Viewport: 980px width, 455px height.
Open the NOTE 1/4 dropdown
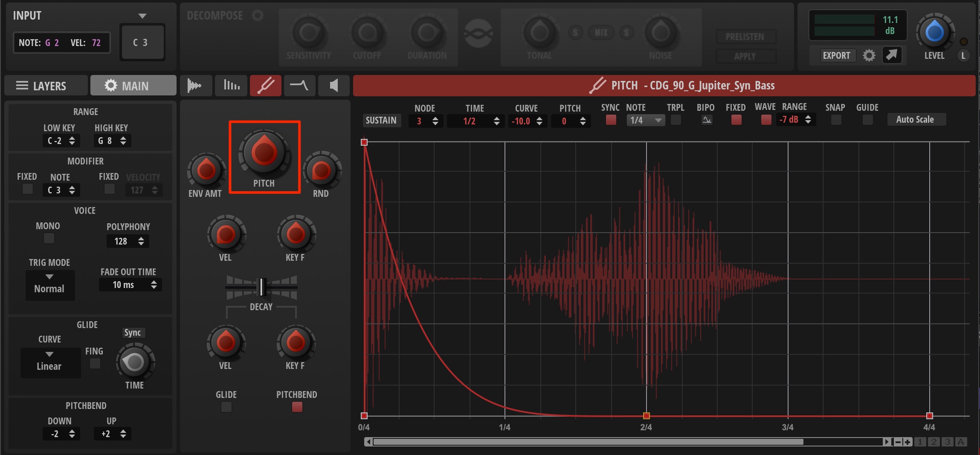(x=645, y=121)
